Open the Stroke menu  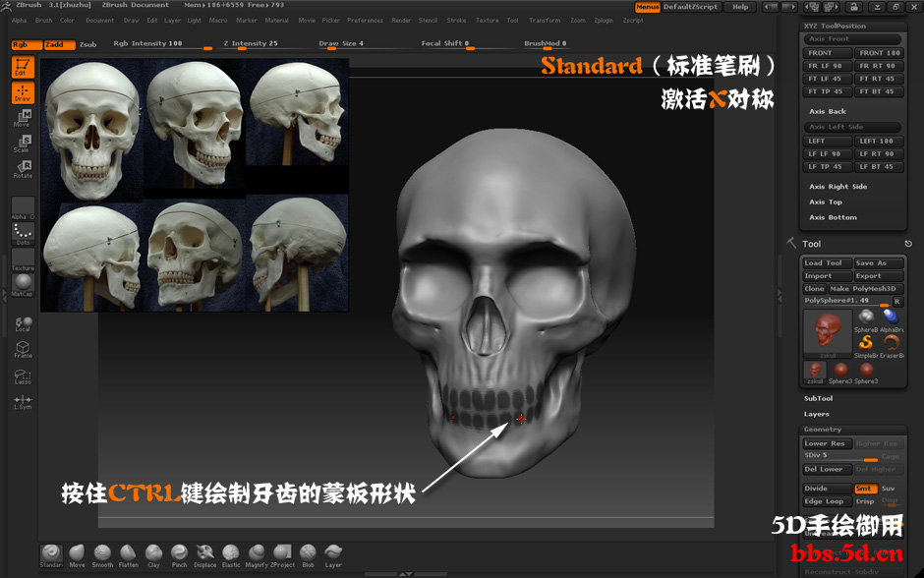coord(456,20)
